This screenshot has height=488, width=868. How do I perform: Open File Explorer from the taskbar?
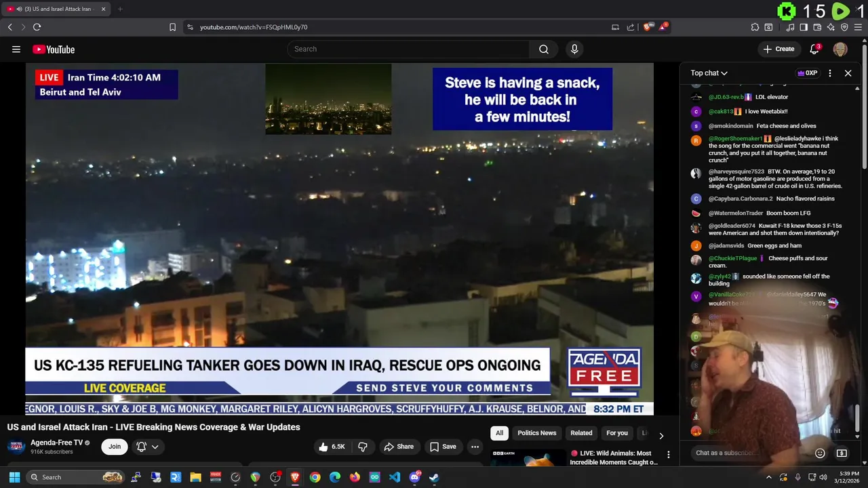[x=195, y=477]
